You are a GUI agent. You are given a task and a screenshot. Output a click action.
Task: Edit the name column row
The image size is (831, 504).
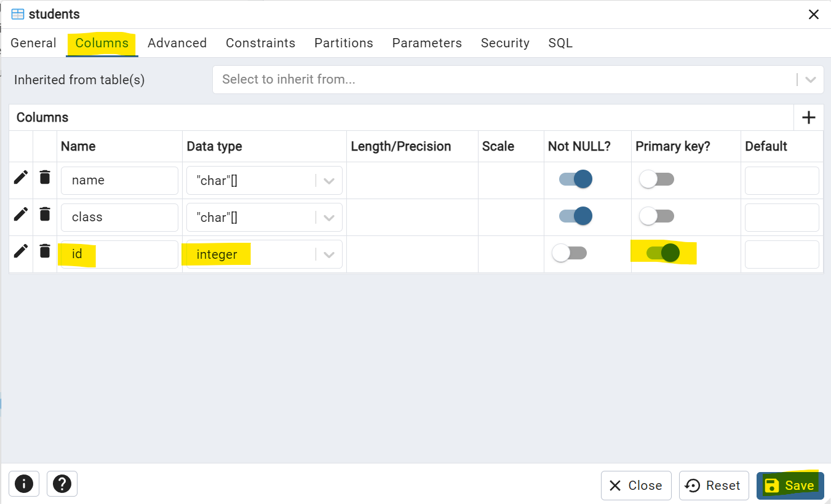[20, 176]
